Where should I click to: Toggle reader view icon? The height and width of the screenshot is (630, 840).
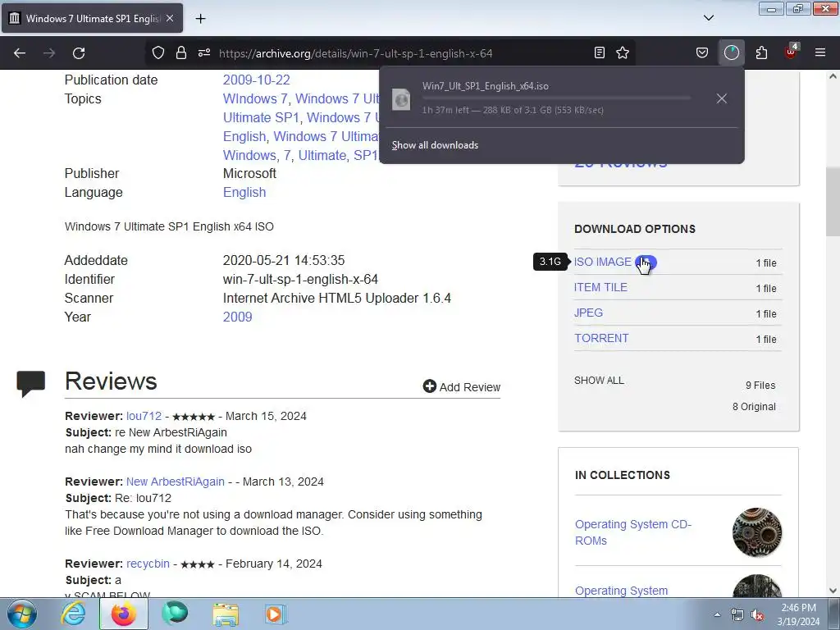coord(600,52)
